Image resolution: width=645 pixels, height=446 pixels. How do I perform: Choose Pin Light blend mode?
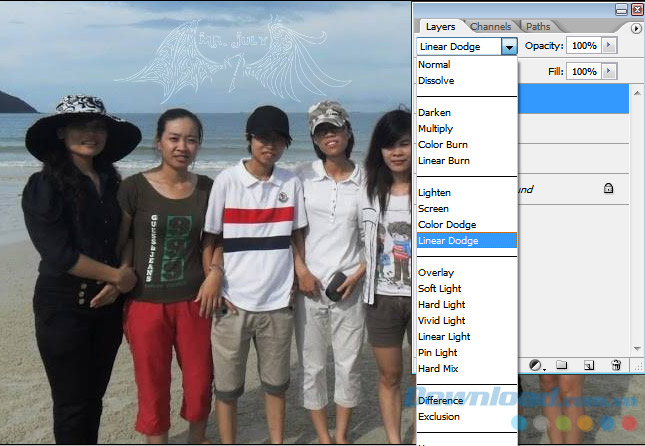click(438, 353)
